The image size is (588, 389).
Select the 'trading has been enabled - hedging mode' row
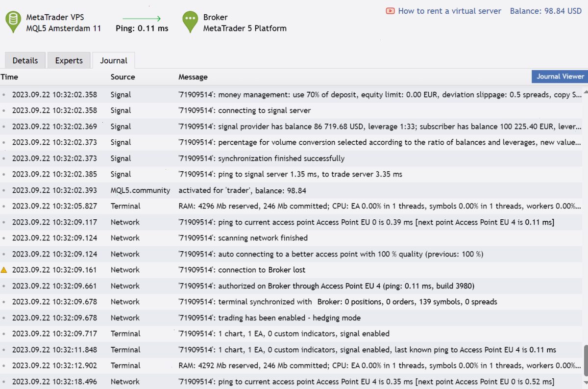[291, 318]
